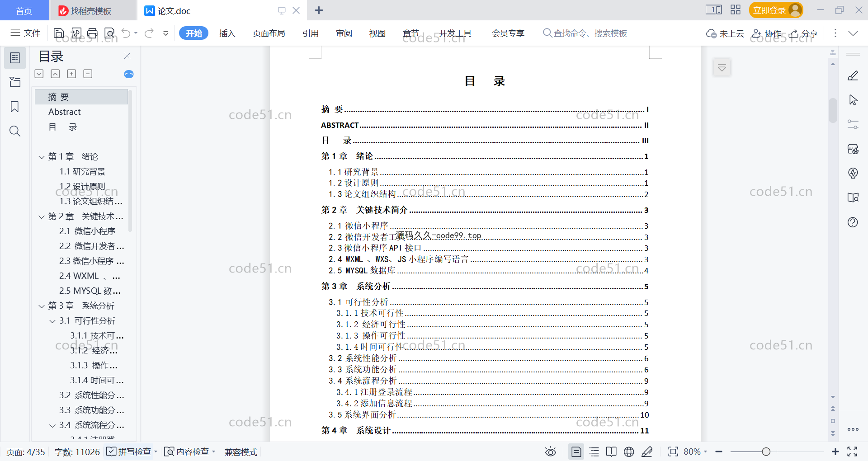
Task: Click the zoom slider handle
Action: pyautogui.click(x=766, y=452)
